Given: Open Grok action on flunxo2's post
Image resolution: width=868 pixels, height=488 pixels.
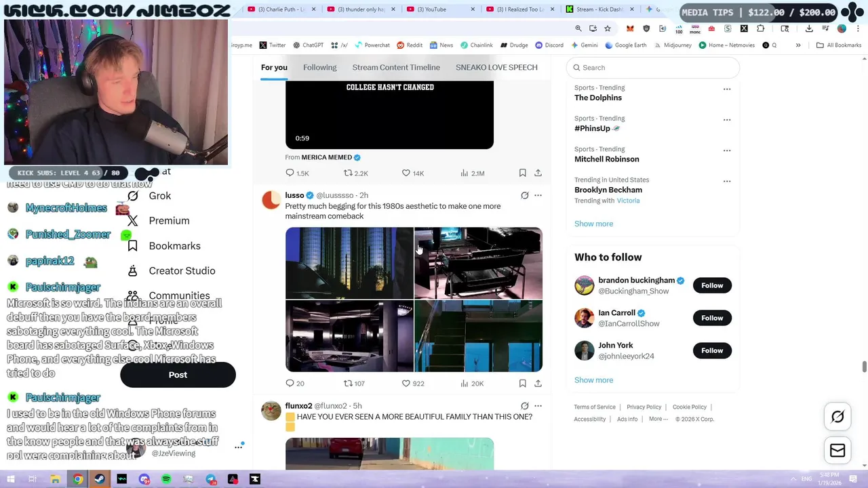Looking at the screenshot, I should click(x=524, y=406).
